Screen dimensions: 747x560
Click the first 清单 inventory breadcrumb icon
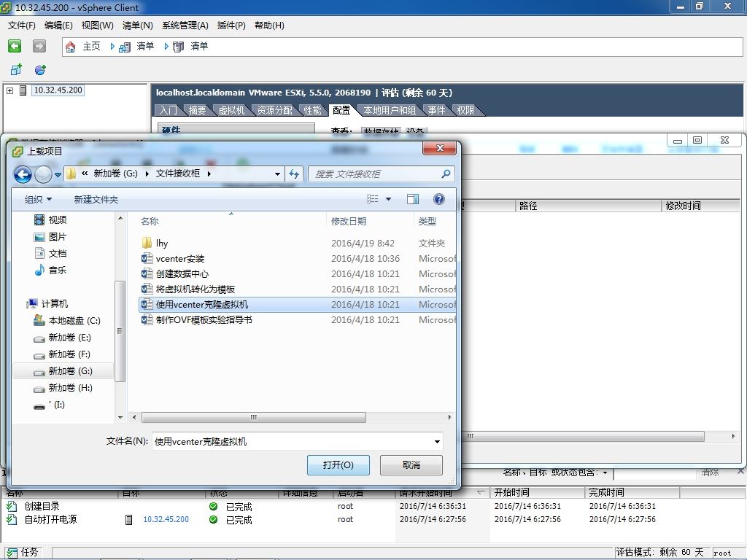point(125,47)
